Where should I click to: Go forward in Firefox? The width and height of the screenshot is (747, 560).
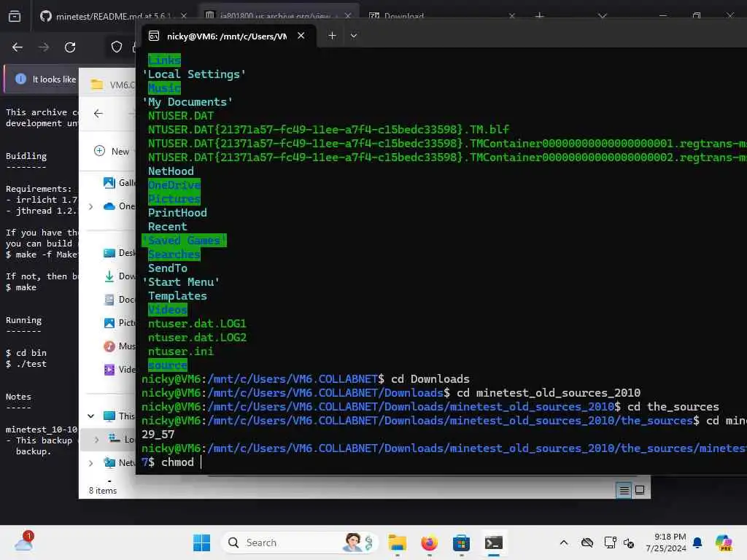43,47
